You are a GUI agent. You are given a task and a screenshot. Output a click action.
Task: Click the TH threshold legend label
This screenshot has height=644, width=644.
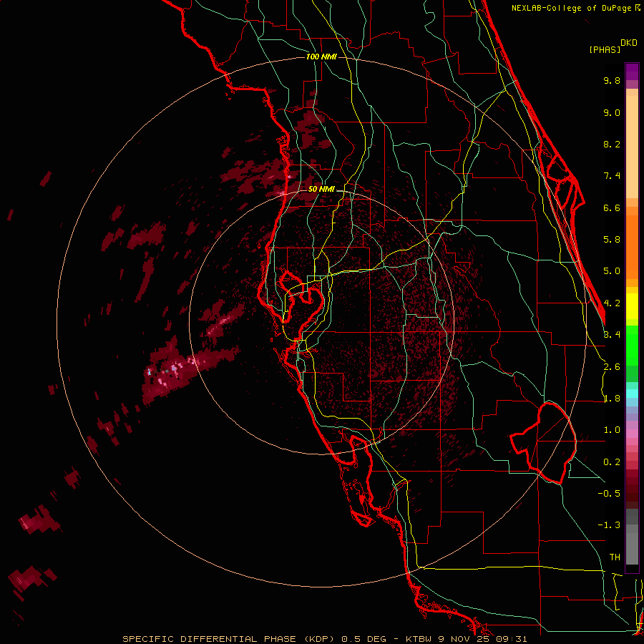[x=615, y=557]
